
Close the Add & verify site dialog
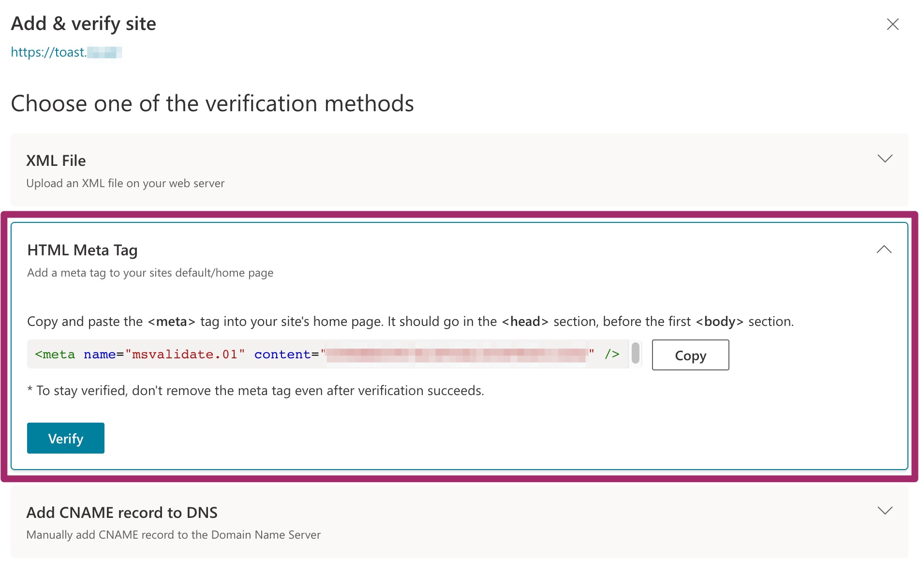[x=892, y=24]
